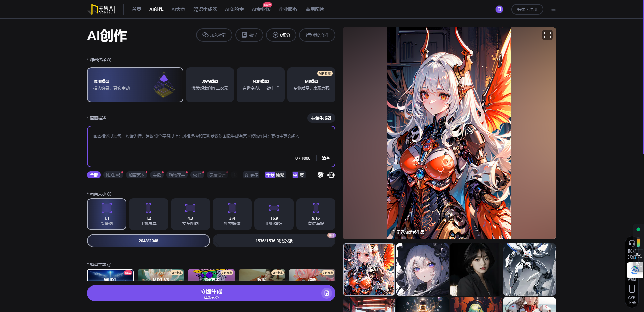Viewport: 644px width, 312px height.
Task: Clear the prompt with 清空
Action: (x=326, y=158)
